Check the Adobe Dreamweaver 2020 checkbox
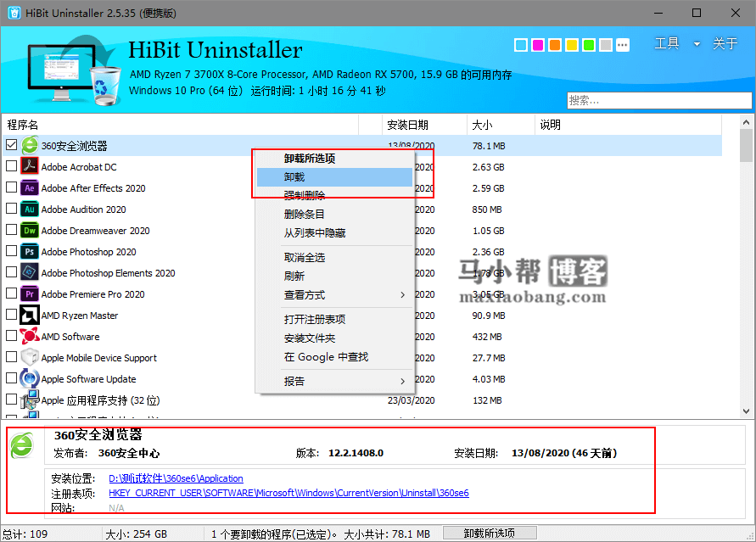 (12, 229)
